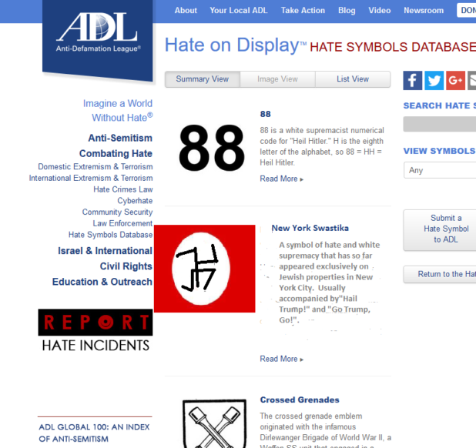476x448 pixels.
Task: Go to Domestic Extremism & Terrorism
Action: pyautogui.click(x=96, y=167)
